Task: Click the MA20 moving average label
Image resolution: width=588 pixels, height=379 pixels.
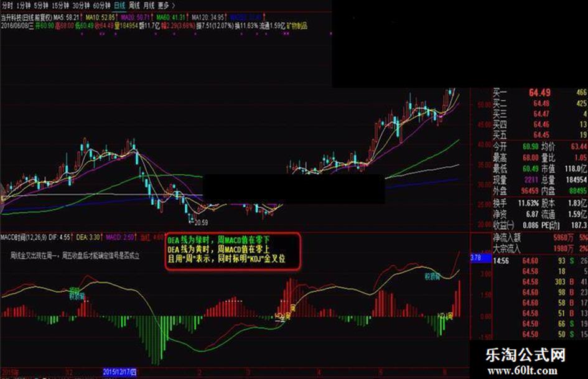Action: click(136, 17)
